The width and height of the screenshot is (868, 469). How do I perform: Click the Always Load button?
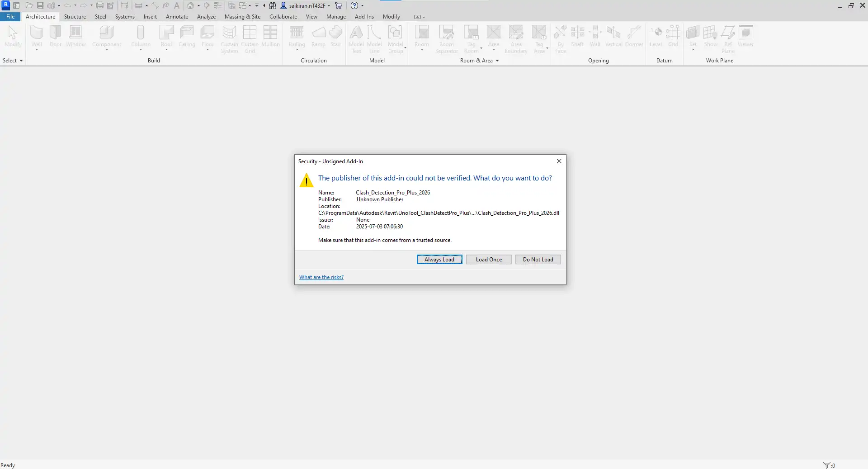[439, 260]
